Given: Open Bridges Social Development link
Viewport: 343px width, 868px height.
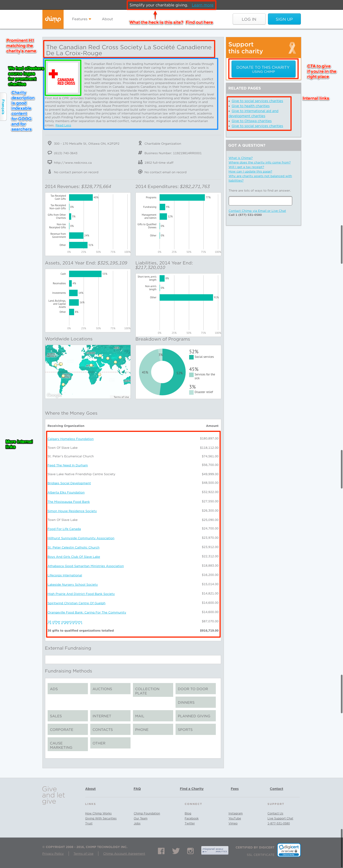Looking at the screenshot, I should tap(69, 483).
